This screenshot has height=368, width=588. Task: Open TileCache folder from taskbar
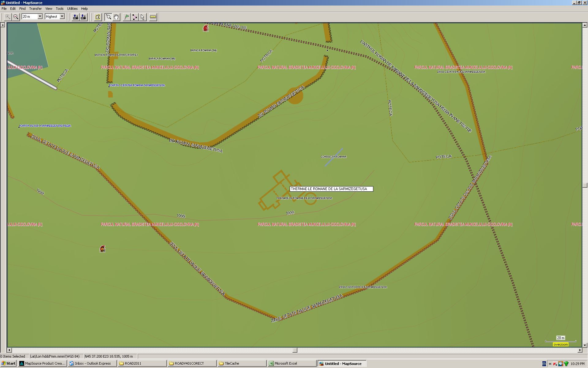[x=242, y=363]
